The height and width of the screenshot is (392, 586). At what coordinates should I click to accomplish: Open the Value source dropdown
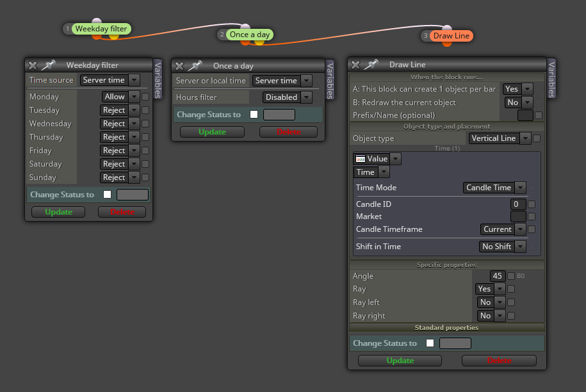377,159
